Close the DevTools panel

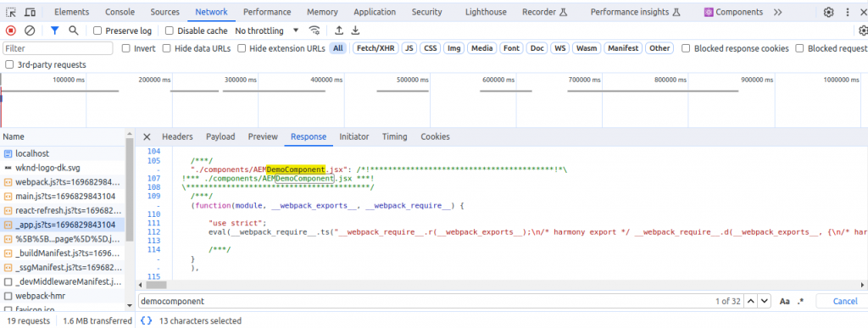864,12
